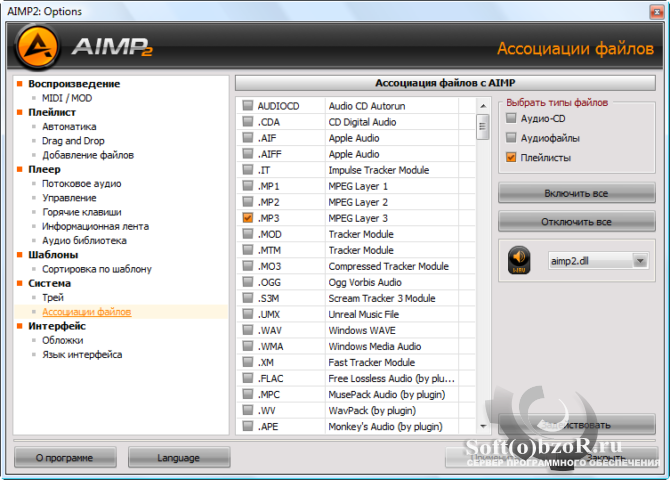Select the Плеер section
Image resolution: width=670 pixels, height=480 pixels.
tap(44, 169)
